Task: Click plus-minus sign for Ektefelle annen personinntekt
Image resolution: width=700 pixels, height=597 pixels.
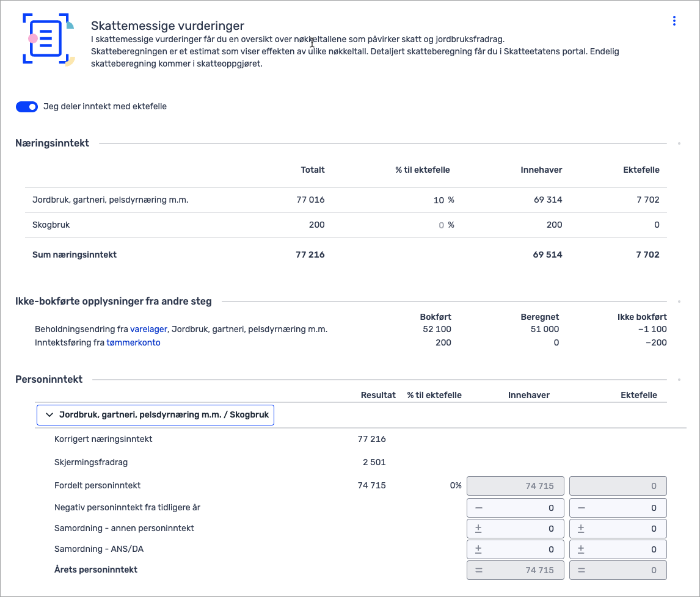Action: coord(581,529)
